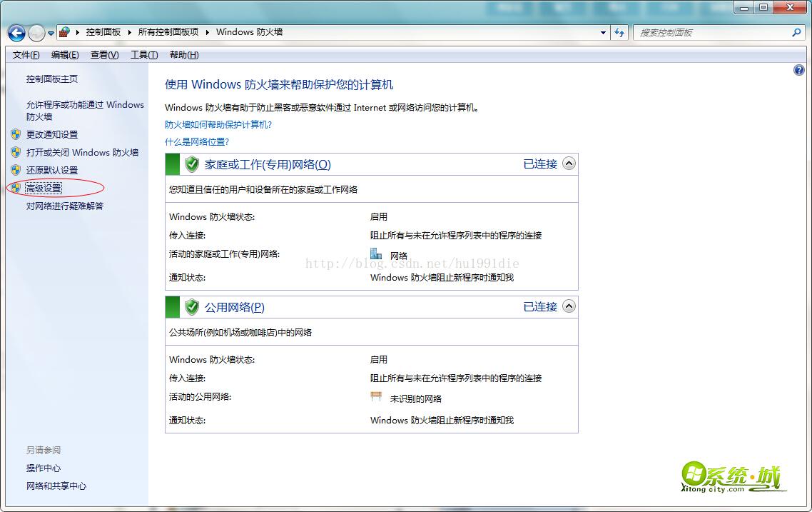Open 高级设置 in the left sidebar

click(x=44, y=188)
